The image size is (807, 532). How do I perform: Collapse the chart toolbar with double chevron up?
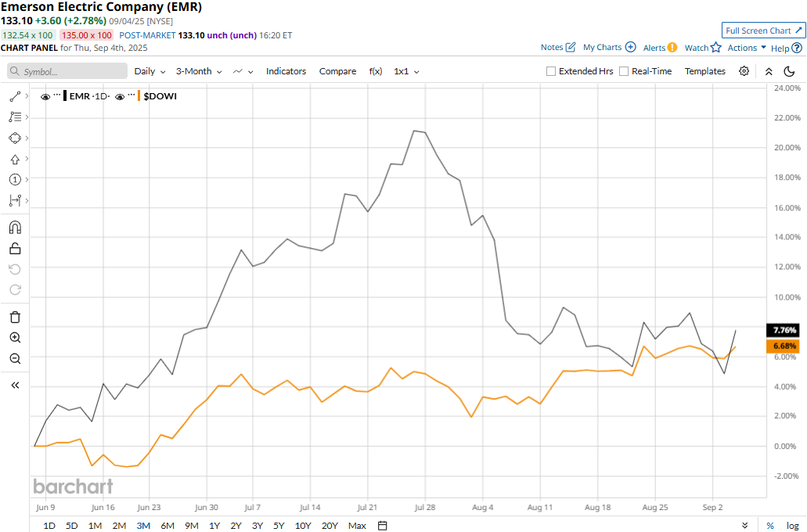click(x=769, y=71)
